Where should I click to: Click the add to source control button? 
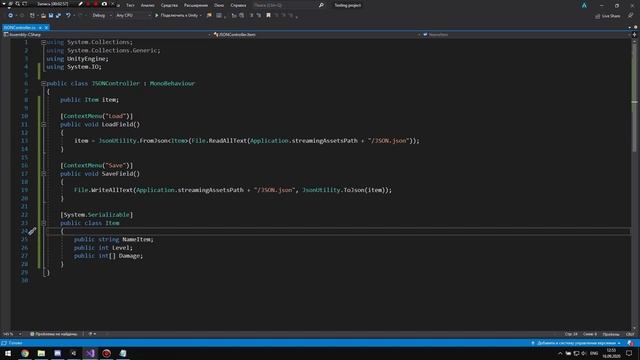(576, 343)
